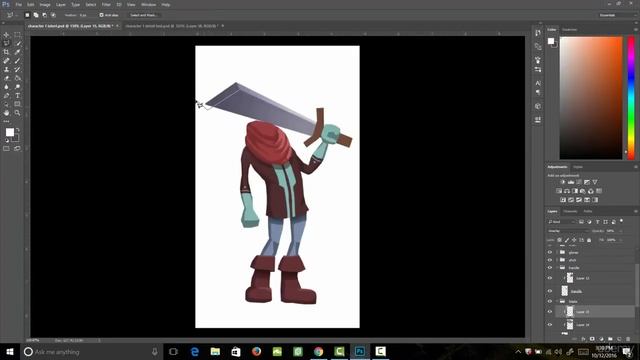Hide the Layer 12 layer

(x=550, y=278)
